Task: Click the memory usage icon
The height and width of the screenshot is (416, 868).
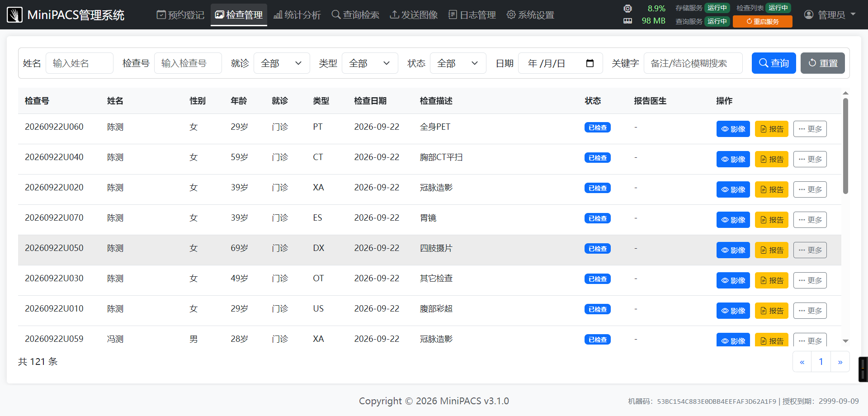Action: tap(627, 21)
